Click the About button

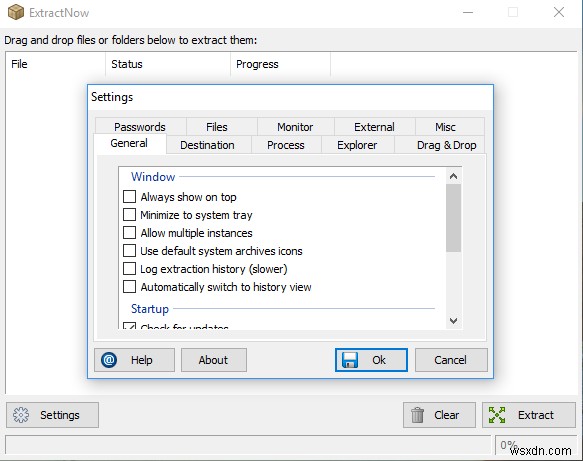click(x=213, y=360)
